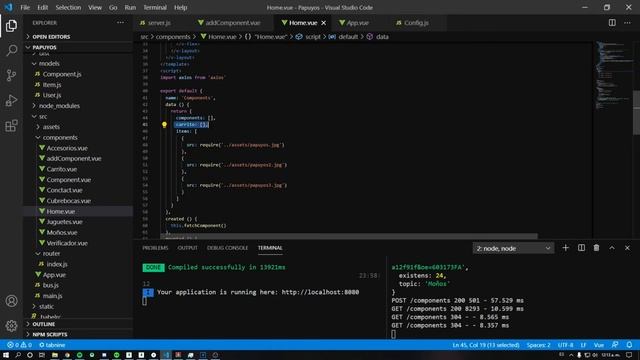The height and width of the screenshot is (360, 640).
Task: Click Ln 45, Col 19 cursor position status
Action: click(486, 345)
